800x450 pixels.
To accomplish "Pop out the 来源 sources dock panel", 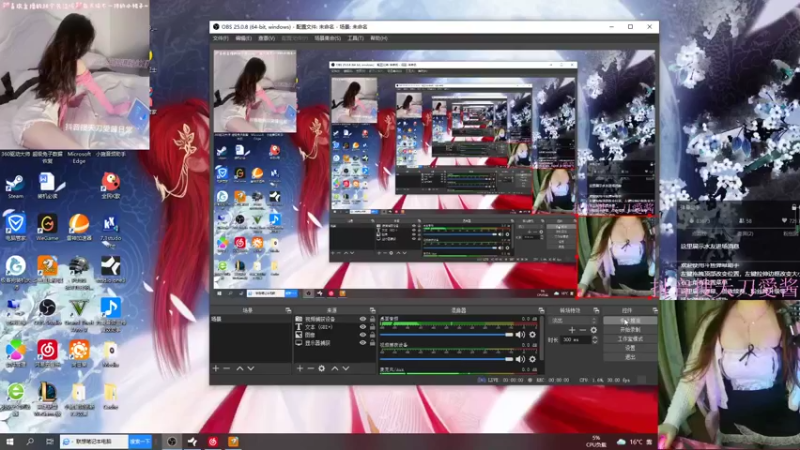I will pos(372,310).
